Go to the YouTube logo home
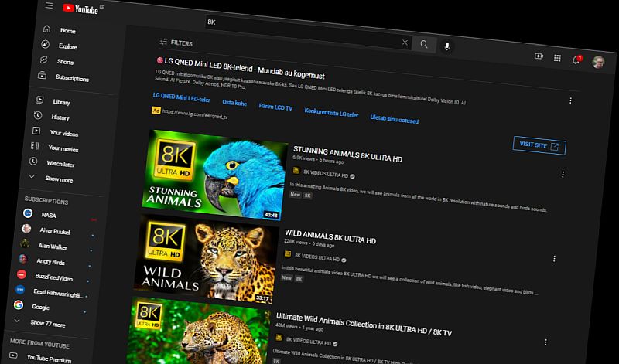Screen dimensions: 619x364 [x=80, y=9]
